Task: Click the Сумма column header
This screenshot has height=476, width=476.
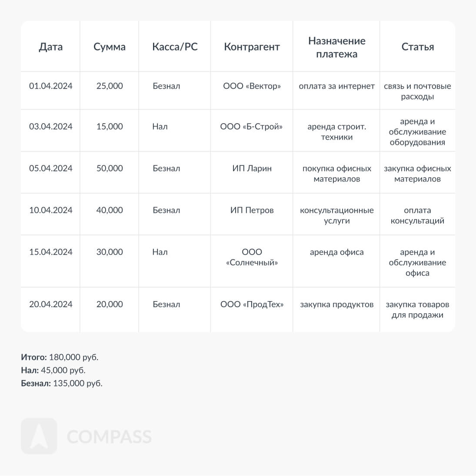Action: [110, 47]
